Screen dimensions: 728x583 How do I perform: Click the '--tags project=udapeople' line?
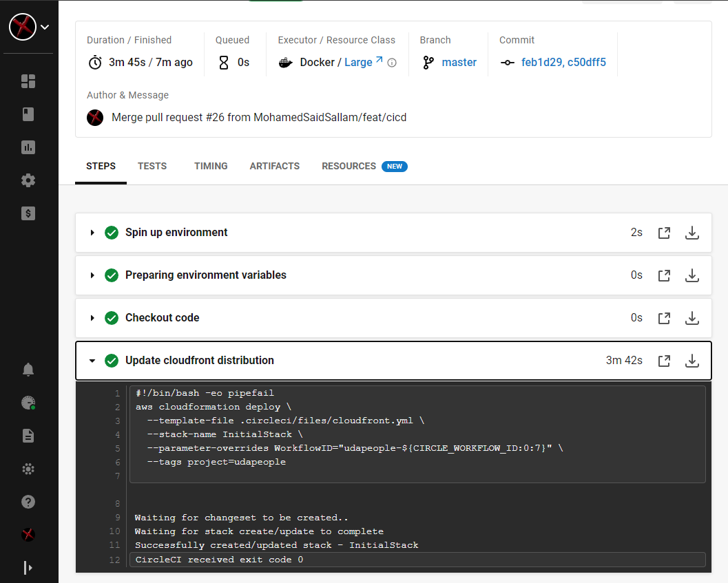tap(216, 462)
